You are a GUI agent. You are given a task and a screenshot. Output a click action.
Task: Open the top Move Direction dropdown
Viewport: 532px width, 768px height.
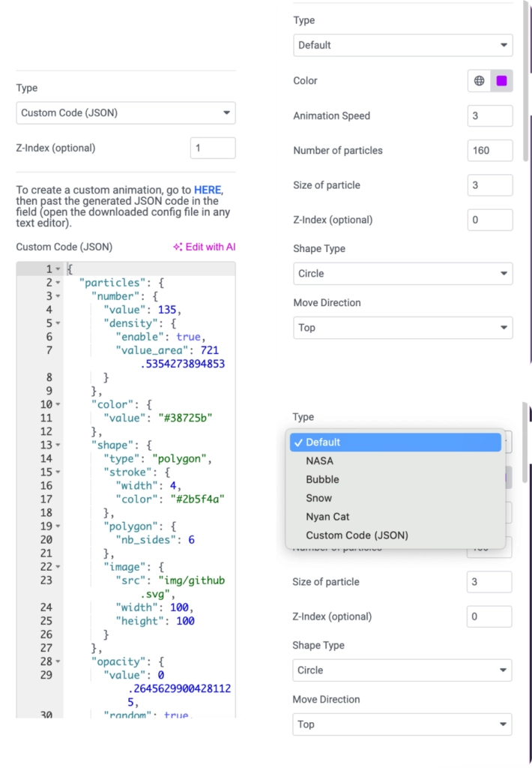403,328
